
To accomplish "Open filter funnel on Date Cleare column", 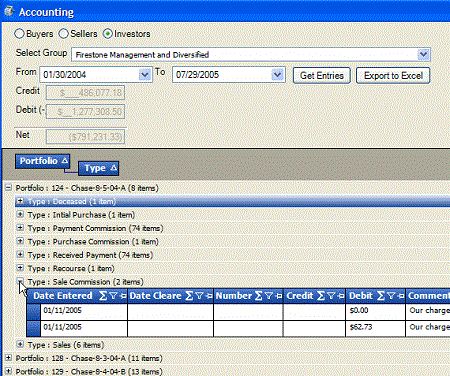I will point(199,296).
